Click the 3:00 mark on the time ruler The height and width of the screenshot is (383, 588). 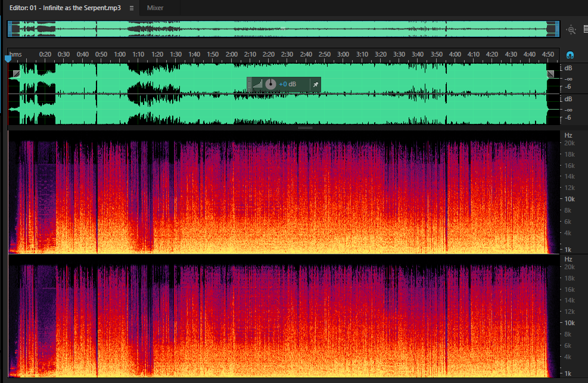[x=343, y=54]
